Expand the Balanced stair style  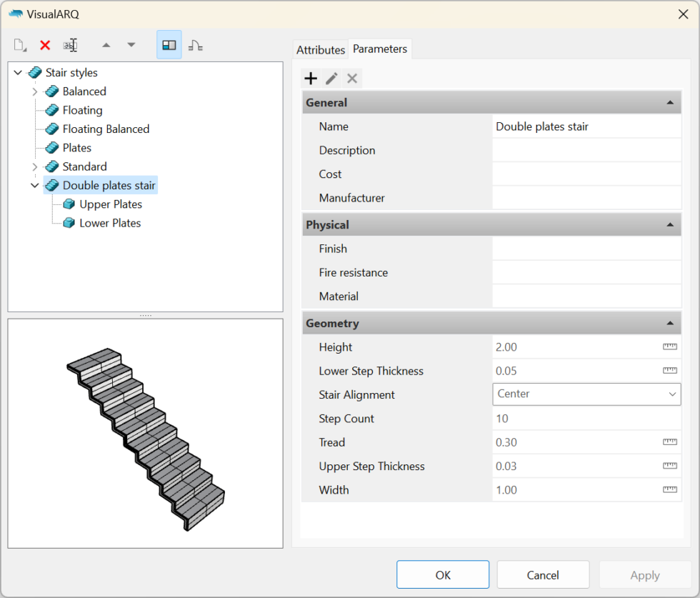tap(34, 91)
